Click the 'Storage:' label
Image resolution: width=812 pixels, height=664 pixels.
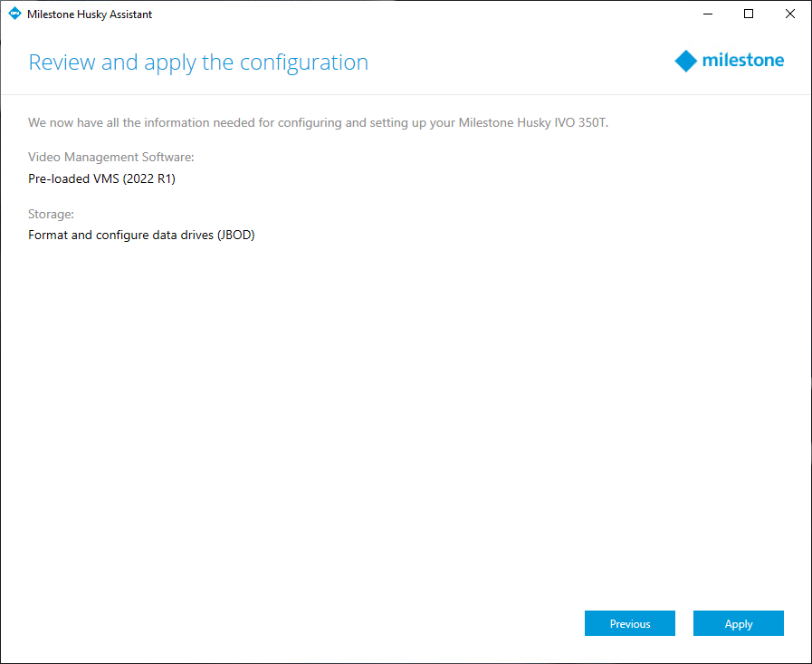click(x=51, y=214)
